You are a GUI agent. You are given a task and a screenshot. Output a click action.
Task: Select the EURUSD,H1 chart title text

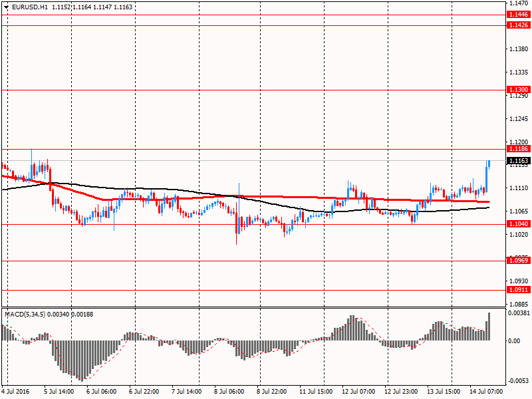[29, 7]
